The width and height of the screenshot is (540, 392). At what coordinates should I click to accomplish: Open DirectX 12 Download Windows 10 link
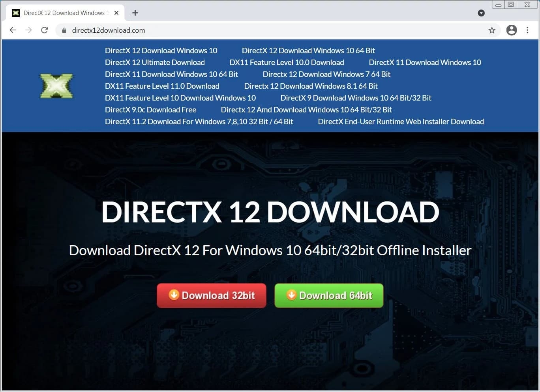161,50
